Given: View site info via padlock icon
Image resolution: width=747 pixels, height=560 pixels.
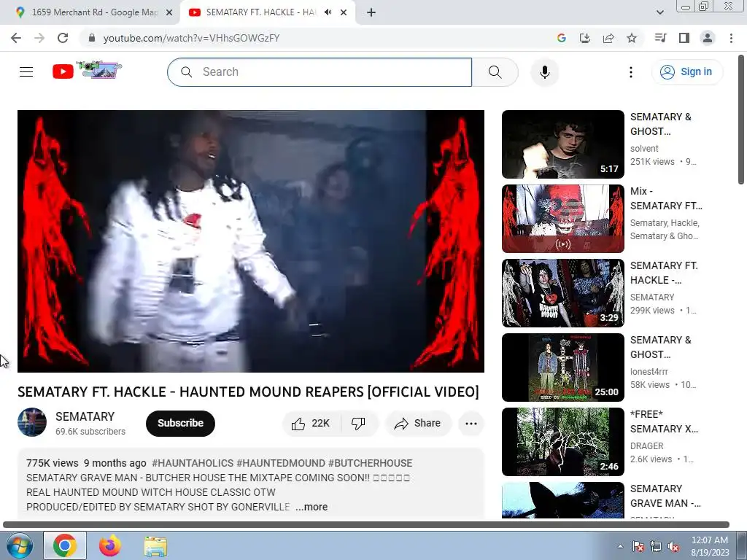Looking at the screenshot, I should coord(92,38).
